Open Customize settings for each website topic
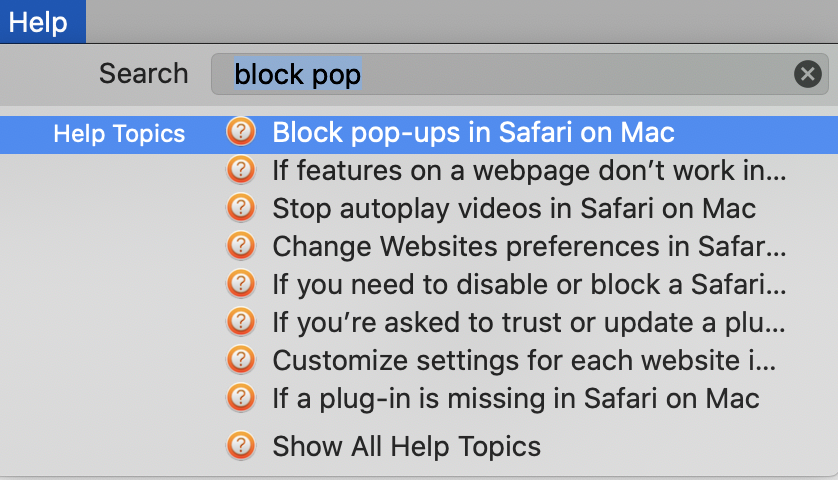This screenshot has height=480, width=838. 524,360
